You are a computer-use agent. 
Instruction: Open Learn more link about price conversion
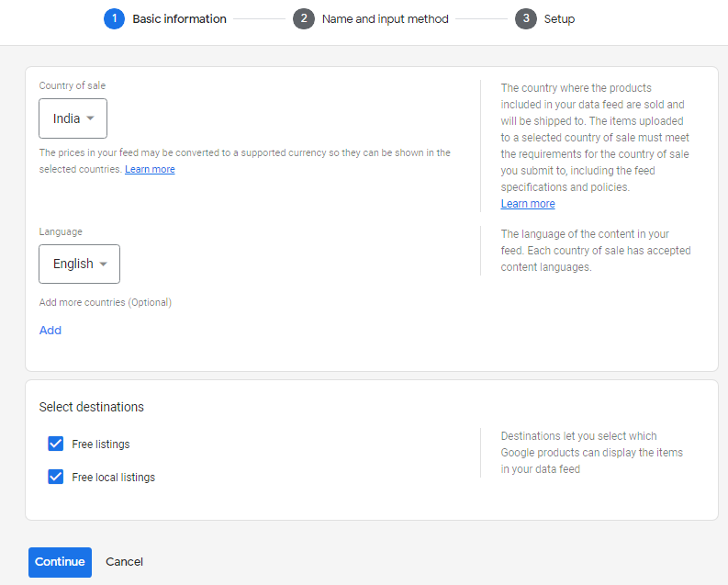150,170
